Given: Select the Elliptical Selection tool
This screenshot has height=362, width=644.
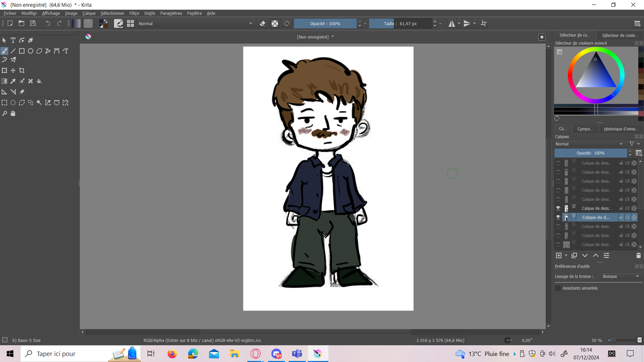Looking at the screenshot, I should click(13, 102).
